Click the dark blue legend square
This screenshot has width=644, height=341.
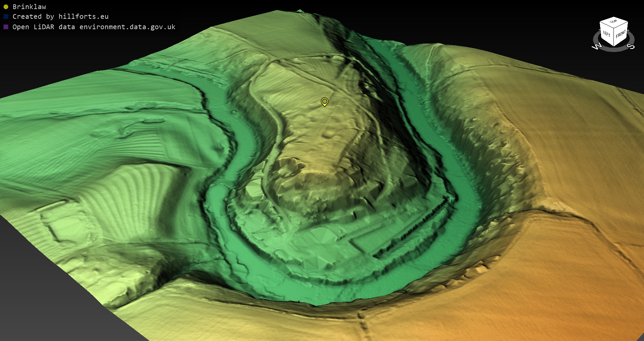point(6,16)
